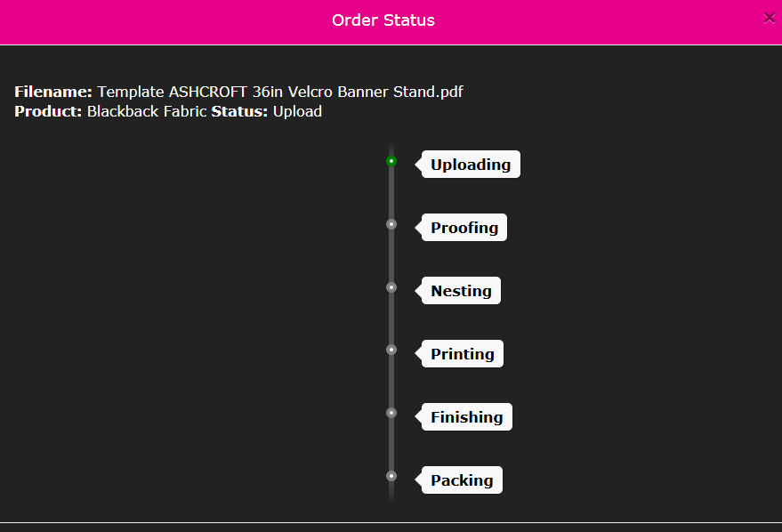This screenshot has height=532, width=782.
Task: Click the Finishing stage marker dot
Action: [x=391, y=413]
